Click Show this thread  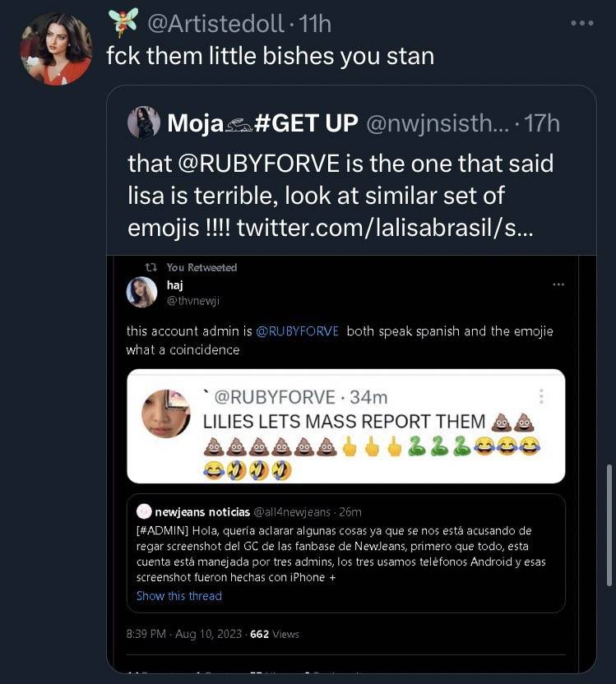coord(178,596)
